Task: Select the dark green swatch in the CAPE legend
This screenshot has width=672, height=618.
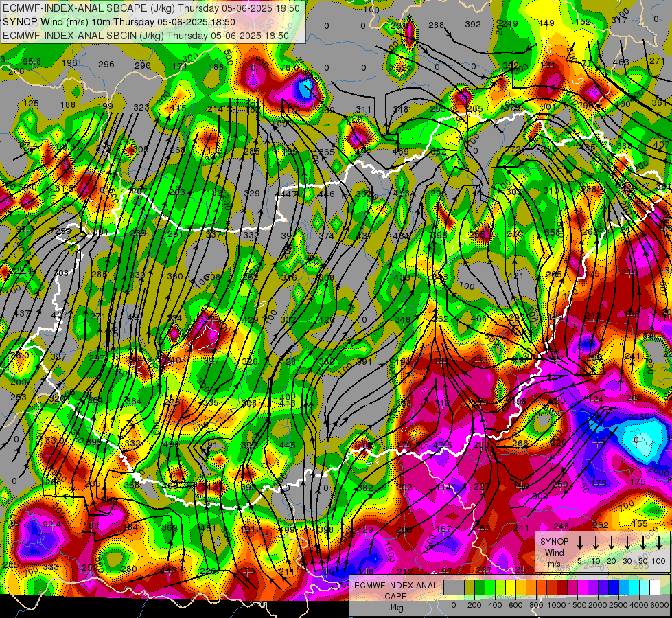Action: click(x=480, y=587)
